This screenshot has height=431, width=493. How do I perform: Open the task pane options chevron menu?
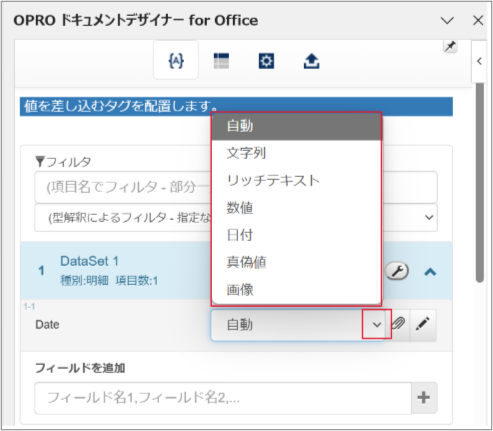coord(447,21)
